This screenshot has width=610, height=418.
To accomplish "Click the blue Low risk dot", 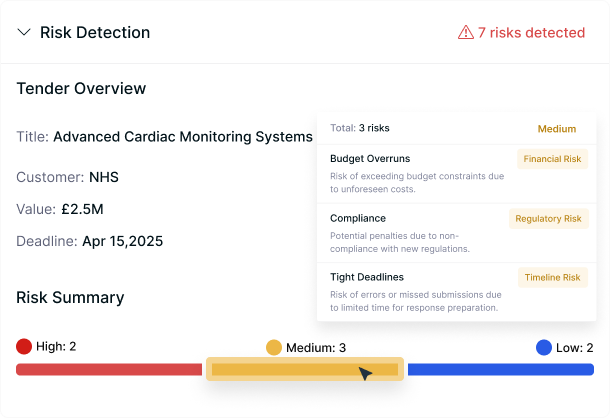I will click(544, 347).
